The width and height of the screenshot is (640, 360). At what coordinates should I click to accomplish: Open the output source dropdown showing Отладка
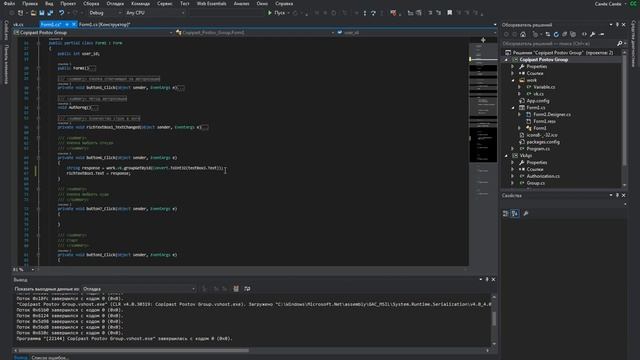point(139,289)
